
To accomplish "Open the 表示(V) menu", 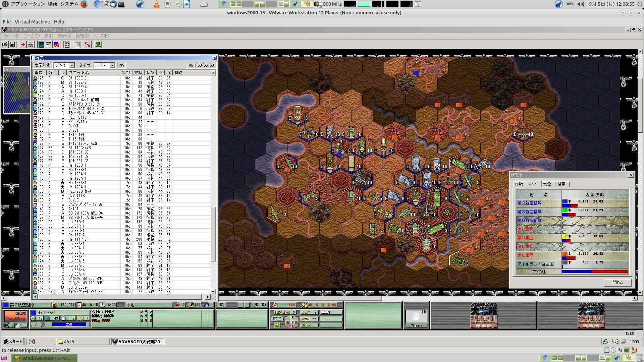I will pos(64,36).
